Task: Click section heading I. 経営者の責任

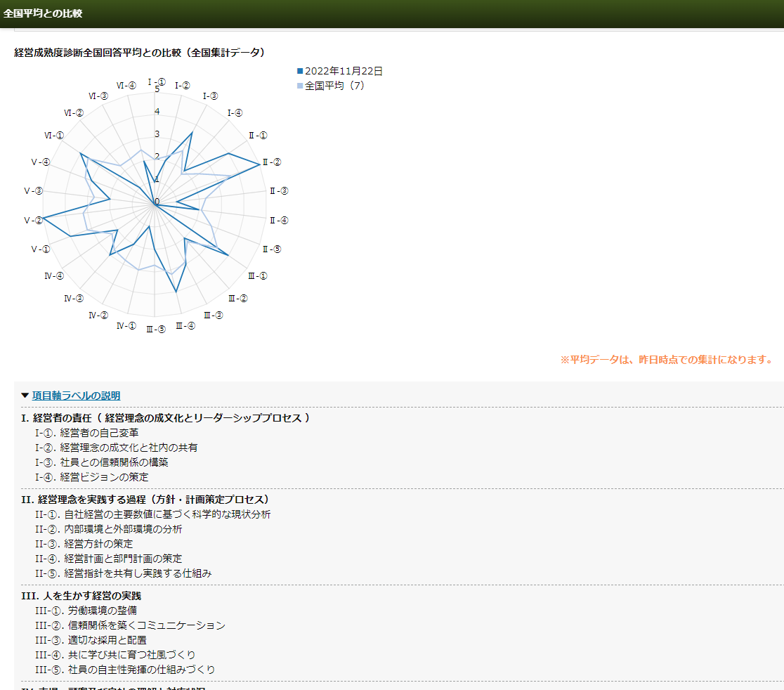Action: 166,418
